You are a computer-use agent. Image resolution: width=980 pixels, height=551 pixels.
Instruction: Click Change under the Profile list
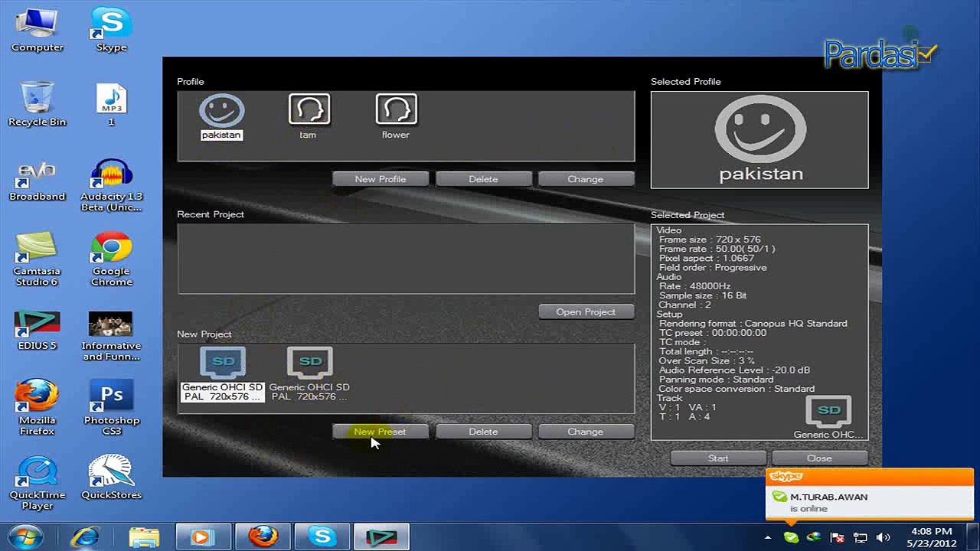[586, 179]
